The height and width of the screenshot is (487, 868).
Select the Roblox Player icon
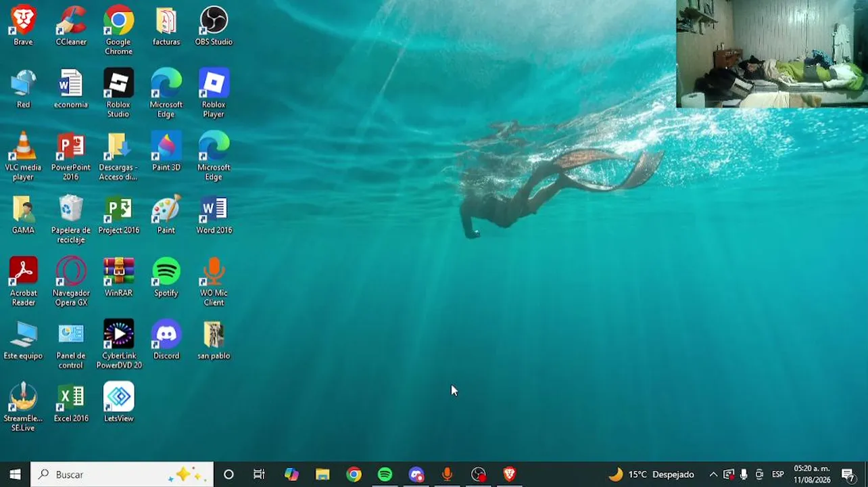point(214,93)
